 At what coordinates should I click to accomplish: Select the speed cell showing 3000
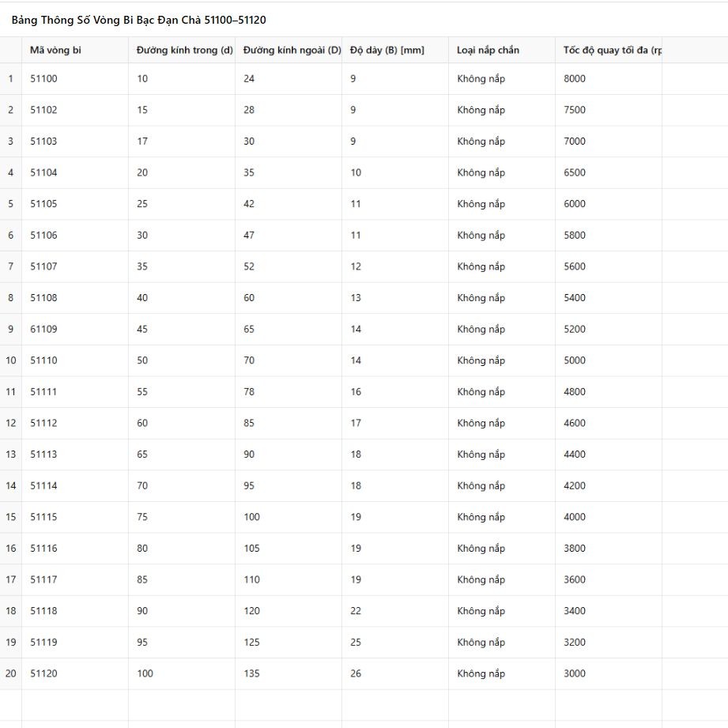609,673
